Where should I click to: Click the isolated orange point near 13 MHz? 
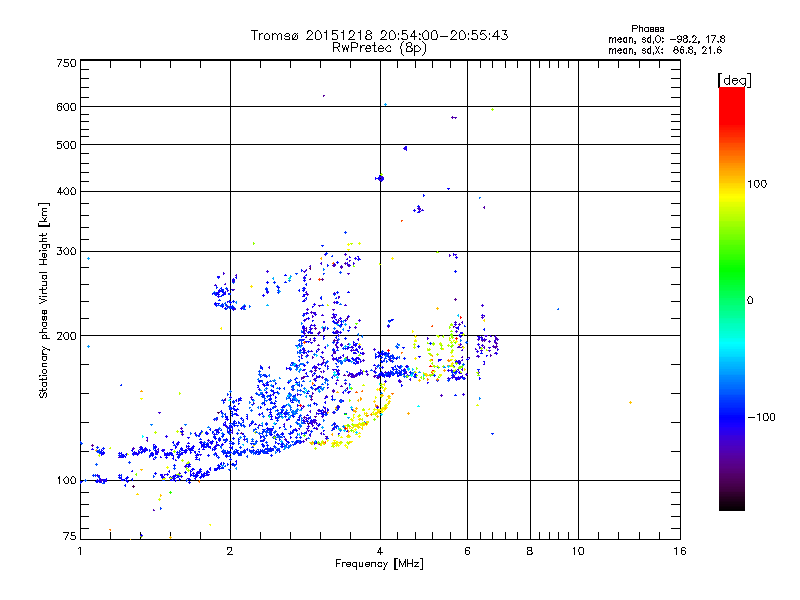click(x=631, y=403)
